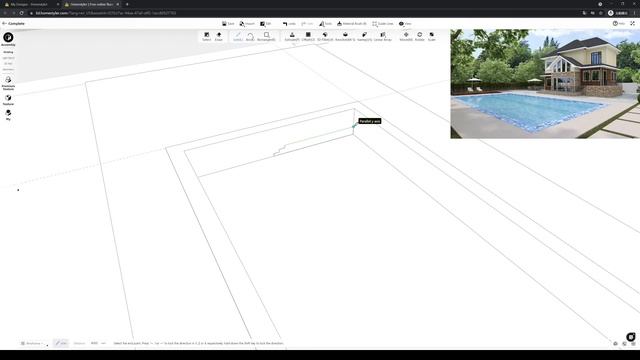The height and width of the screenshot is (360, 640).
Task: Click the length value field in status bar
Action: (94, 343)
